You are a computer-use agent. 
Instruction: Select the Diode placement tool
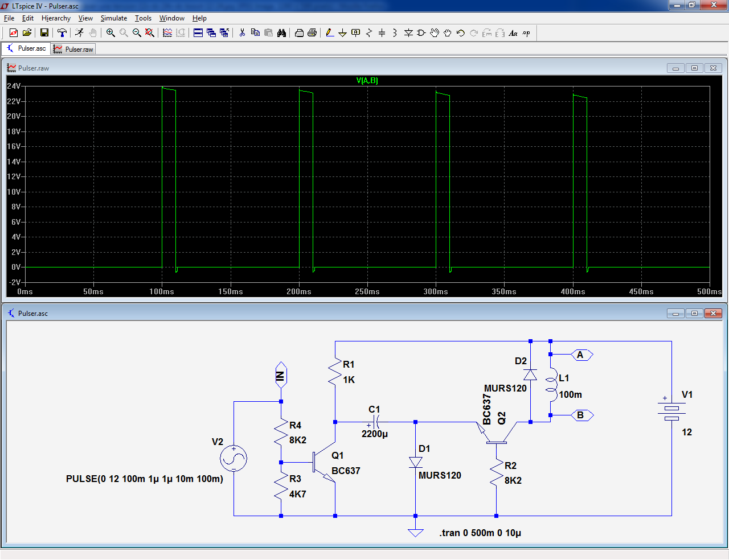click(x=408, y=33)
